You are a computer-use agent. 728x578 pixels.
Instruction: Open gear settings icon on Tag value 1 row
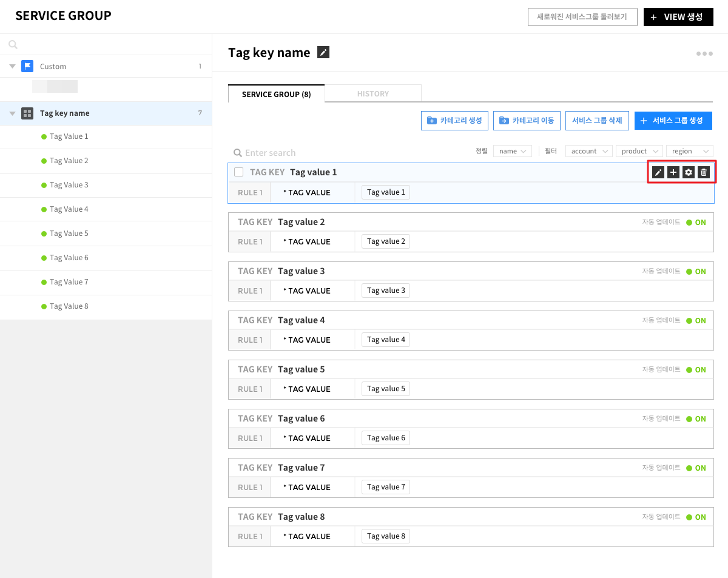(x=689, y=172)
